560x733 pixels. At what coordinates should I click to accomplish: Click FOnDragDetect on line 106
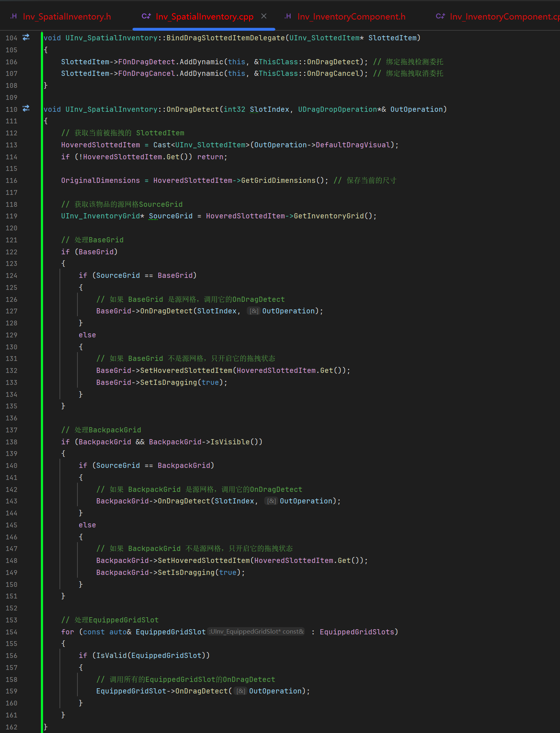(147, 62)
